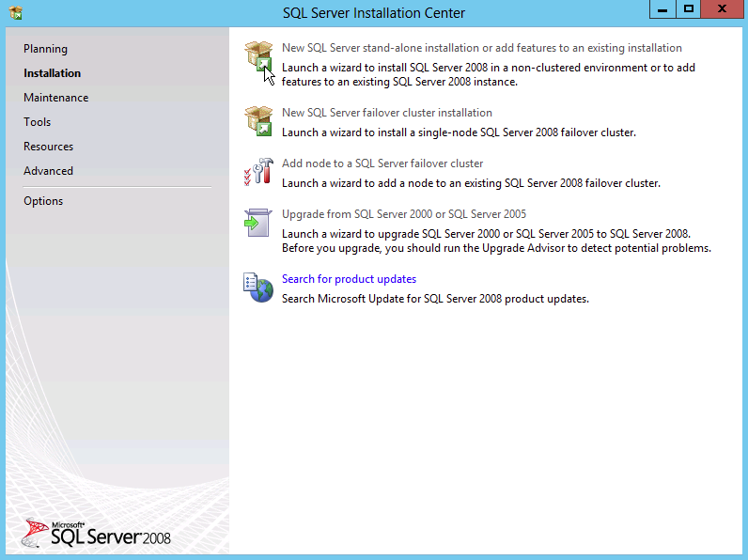The height and width of the screenshot is (560, 748).
Task: Open the Planning section
Action: click(45, 49)
